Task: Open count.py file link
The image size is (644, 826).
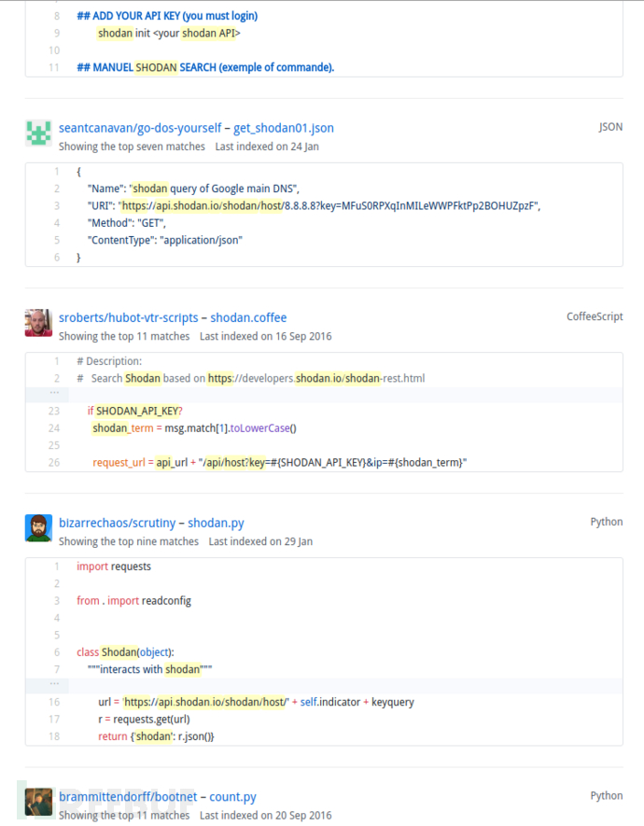Action: point(232,797)
